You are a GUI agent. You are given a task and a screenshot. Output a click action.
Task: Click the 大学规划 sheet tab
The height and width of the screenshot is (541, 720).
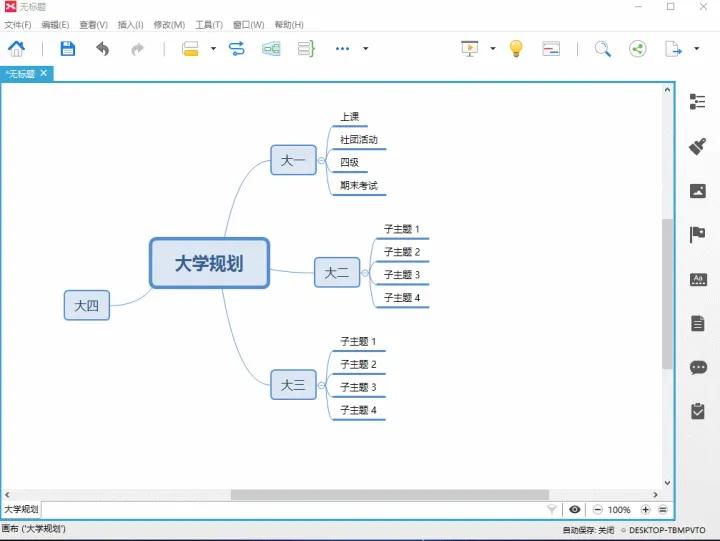coord(21,509)
